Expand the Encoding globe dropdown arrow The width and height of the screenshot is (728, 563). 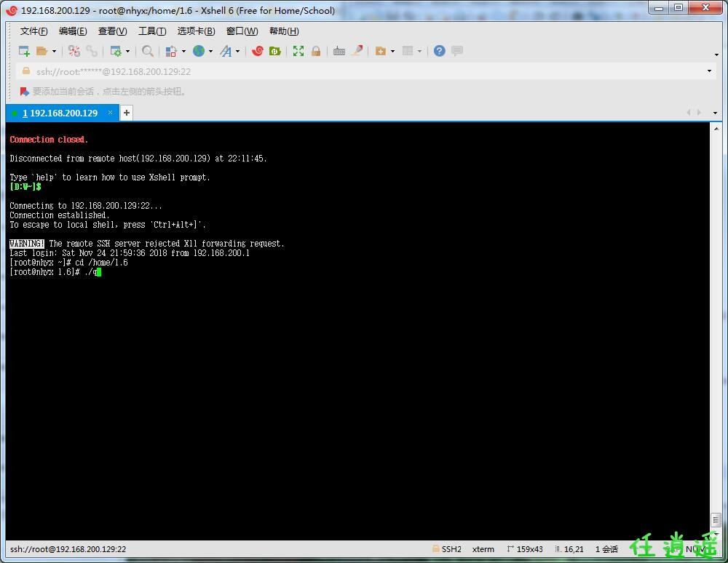211,51
